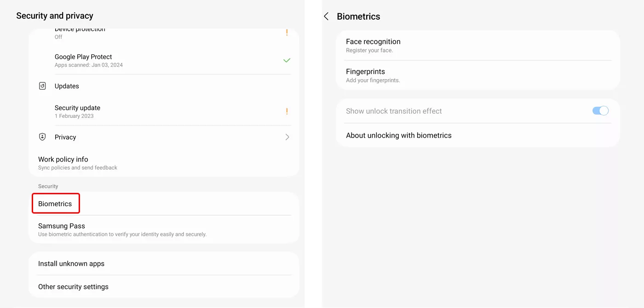Select the Security update entry
Screen dimensions: 644x308
click(77, 108)
